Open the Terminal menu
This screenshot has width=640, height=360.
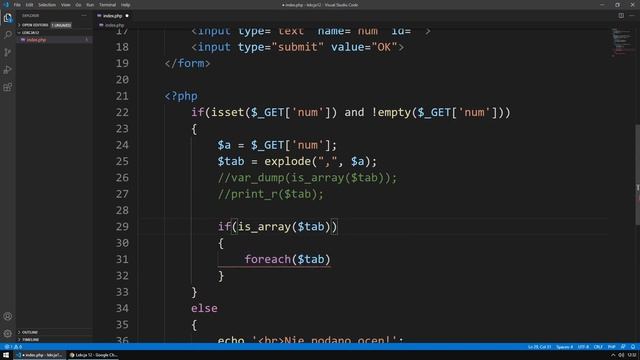[x=107, y=5]
